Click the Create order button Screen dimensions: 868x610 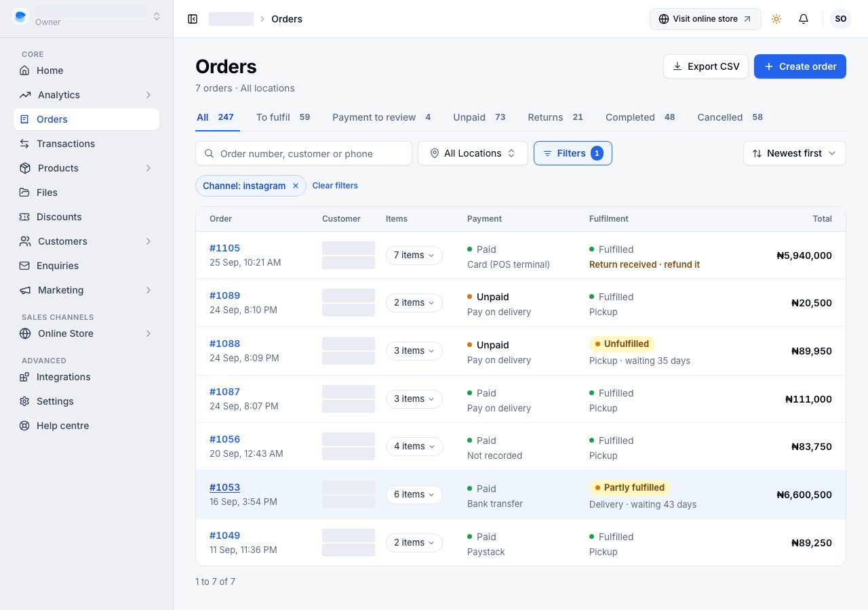[800, 66]
